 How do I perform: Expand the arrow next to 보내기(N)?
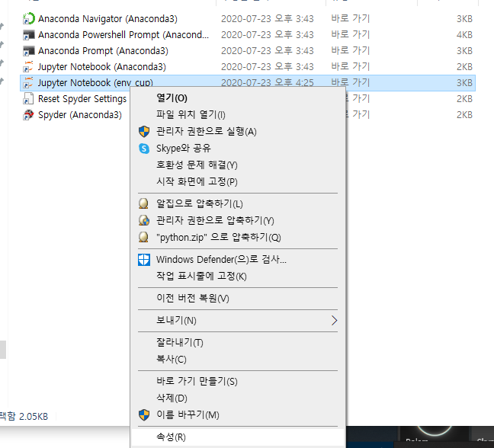(334, 321)
